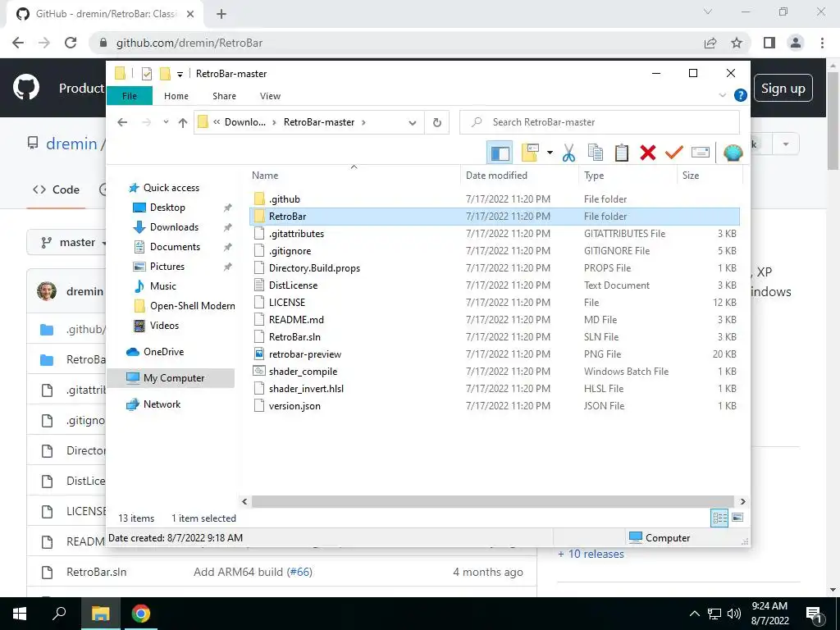Cut selection with the scissors icon
The width and height of the screenshot is (840, 630).
[568, 153]
